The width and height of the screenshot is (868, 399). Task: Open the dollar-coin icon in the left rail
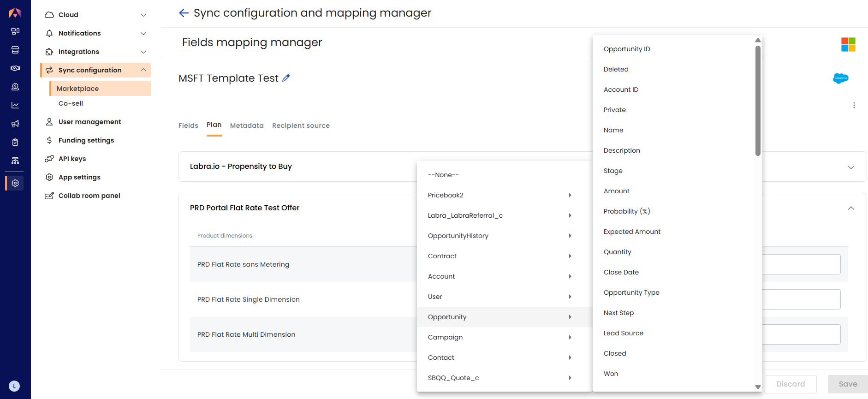(x=15, y=87)
